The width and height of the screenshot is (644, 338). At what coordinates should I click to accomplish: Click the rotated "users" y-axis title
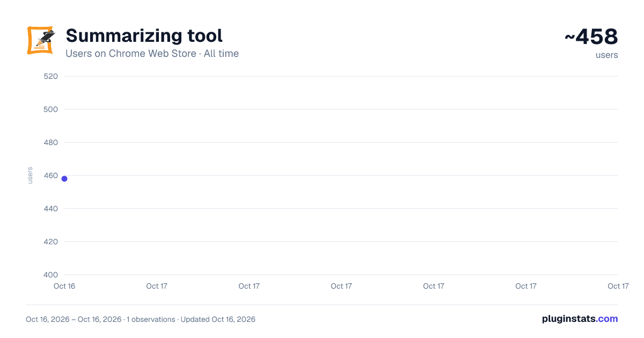click(x=30, y=175)
